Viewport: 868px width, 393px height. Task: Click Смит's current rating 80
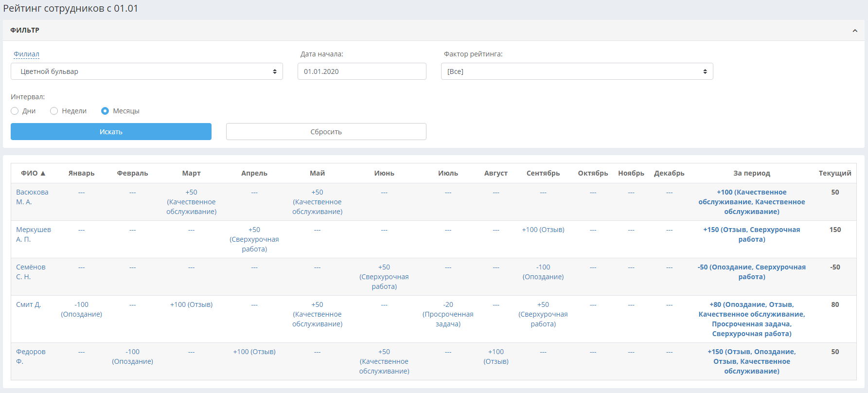click(x=835, y=304)
